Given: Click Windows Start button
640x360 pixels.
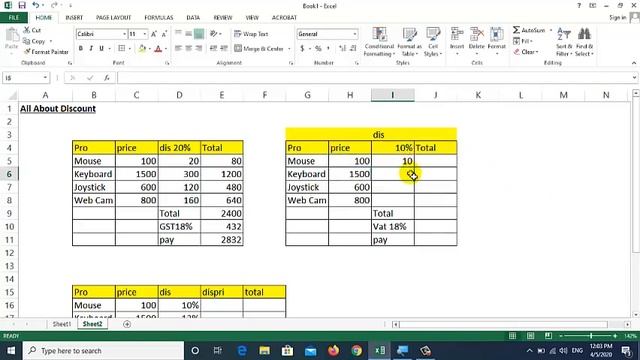Looking at the screenshot, I should click(11, 351).
